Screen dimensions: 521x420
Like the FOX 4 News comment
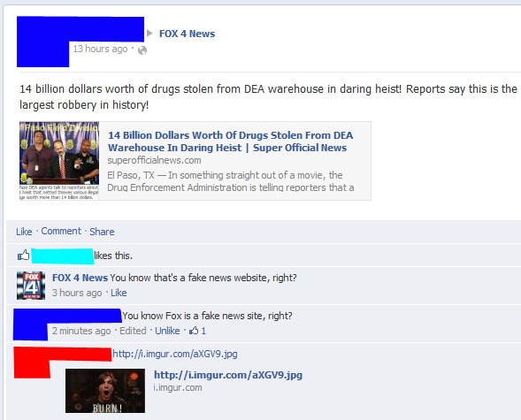pyautogui.click(x=119, y=293)
